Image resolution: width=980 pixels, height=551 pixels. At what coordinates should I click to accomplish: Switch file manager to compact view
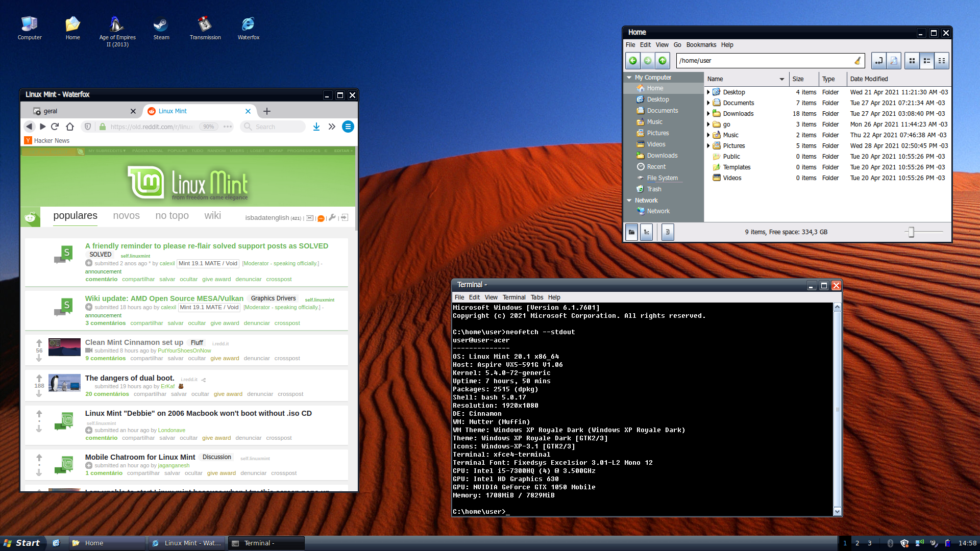[x=942, y=61]
